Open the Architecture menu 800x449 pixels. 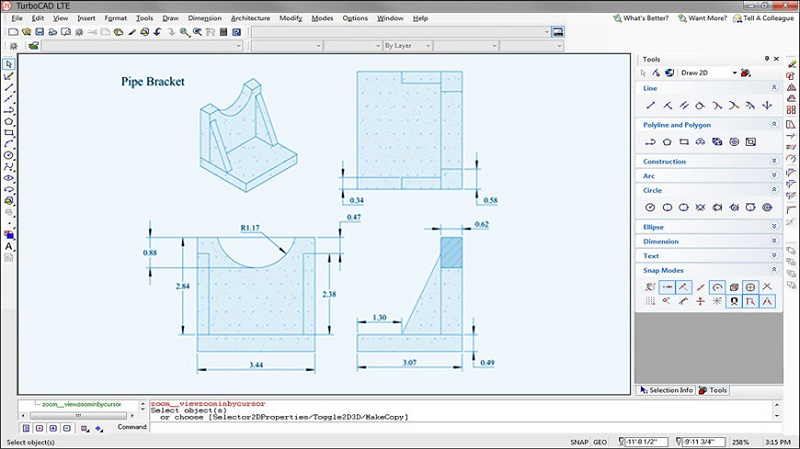tap(250, 18)
